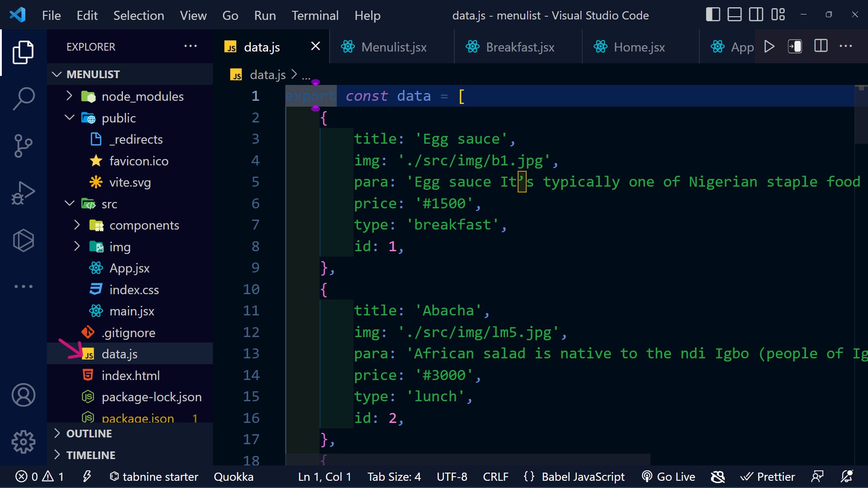Open the Settings gear menu
Screen dimensions: 868x488
23,442
